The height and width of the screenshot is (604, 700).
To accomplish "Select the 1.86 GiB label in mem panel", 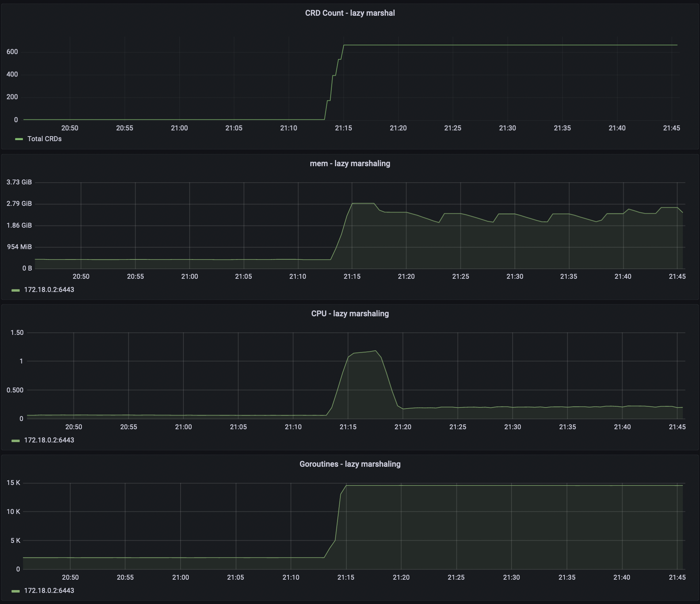I will click(x=19, y=226).
